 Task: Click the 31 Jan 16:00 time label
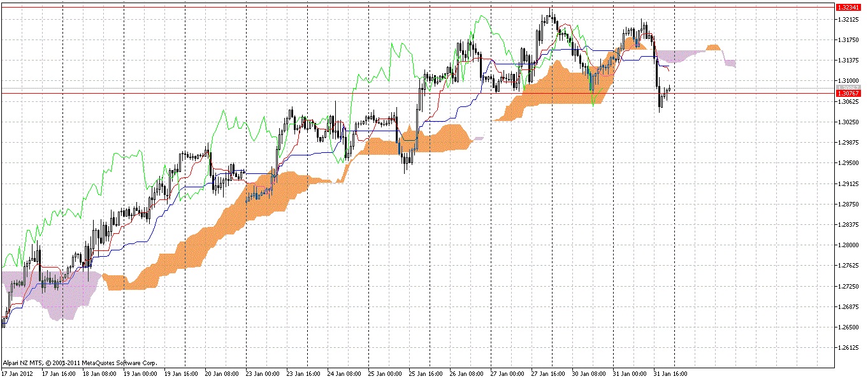coord(670,374)
